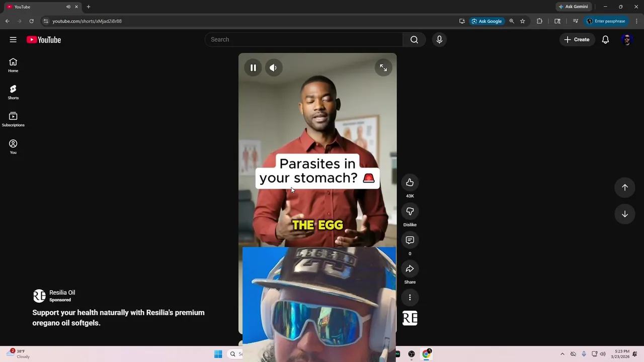This screenshot has height=362, width=644.
Task: Open OBS Studio from the taskbar
Action: 412,354
